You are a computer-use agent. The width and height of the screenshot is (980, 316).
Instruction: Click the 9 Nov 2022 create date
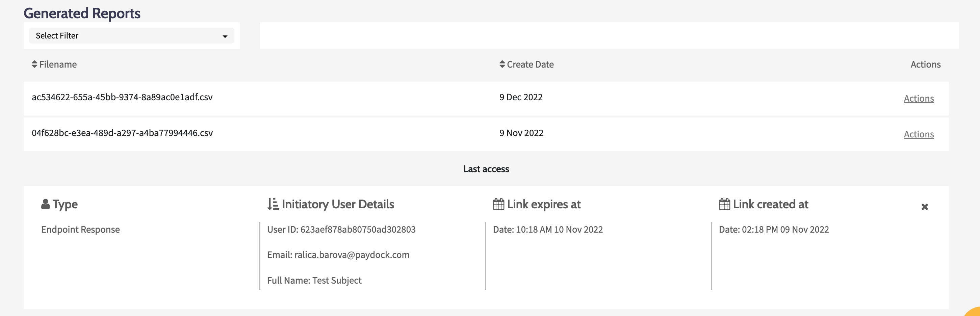521,133
